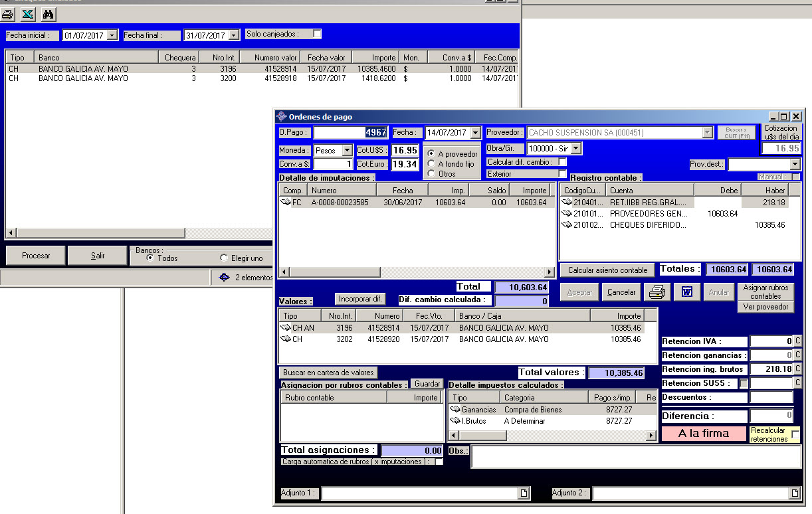Image resolution: width=812 pixels, height=514 pixels.
Task: Open the Prov.dest. dropdown list
Action: tap(795, 164)
